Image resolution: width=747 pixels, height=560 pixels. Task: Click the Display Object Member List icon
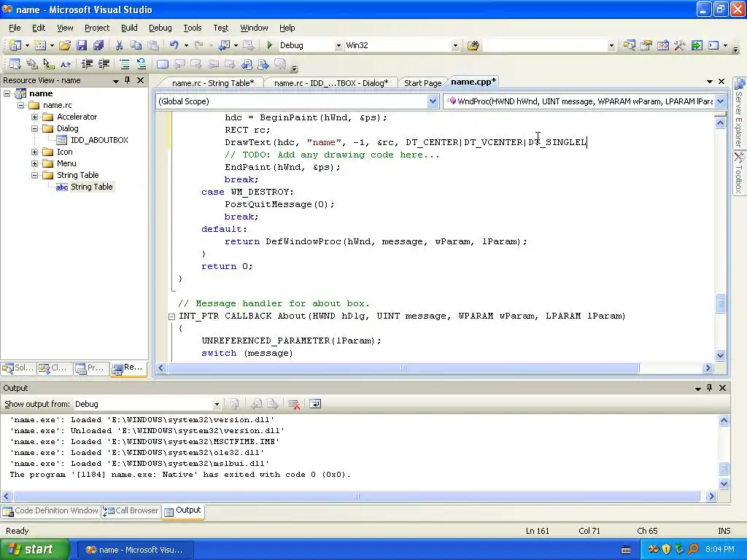[15, 64]
